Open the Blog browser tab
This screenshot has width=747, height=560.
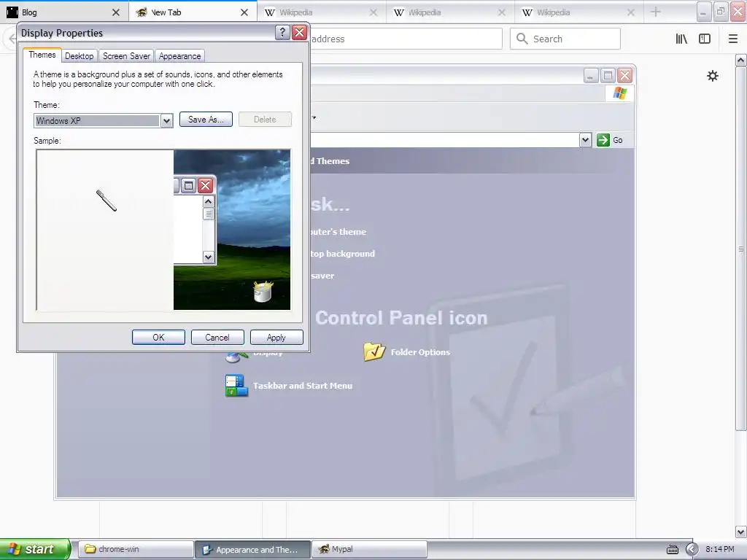coord(64,12)
